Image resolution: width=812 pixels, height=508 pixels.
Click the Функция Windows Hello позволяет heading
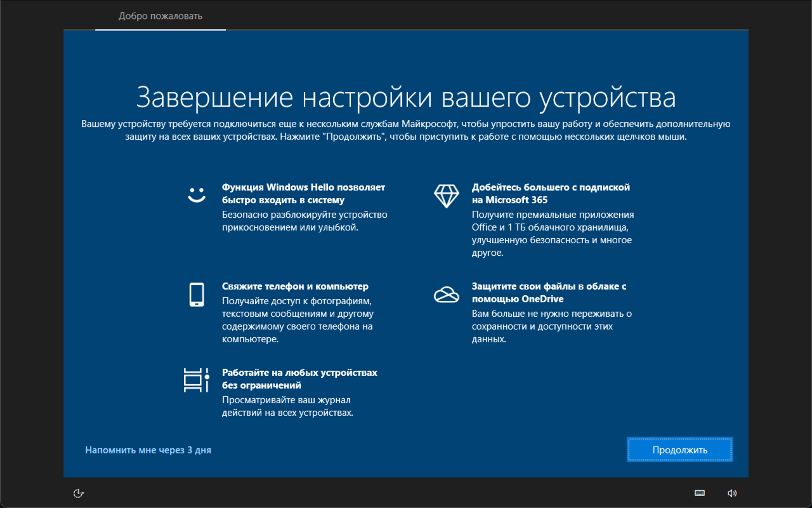click(303, 194)
